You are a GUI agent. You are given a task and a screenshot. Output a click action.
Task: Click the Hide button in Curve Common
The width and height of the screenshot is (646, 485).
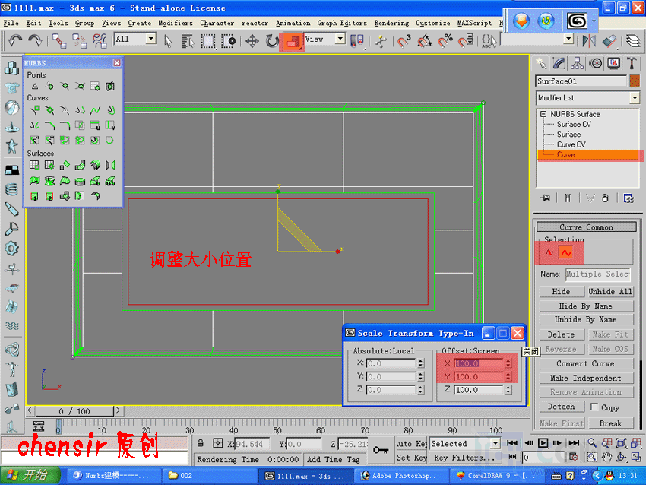[x=561, y=291]
